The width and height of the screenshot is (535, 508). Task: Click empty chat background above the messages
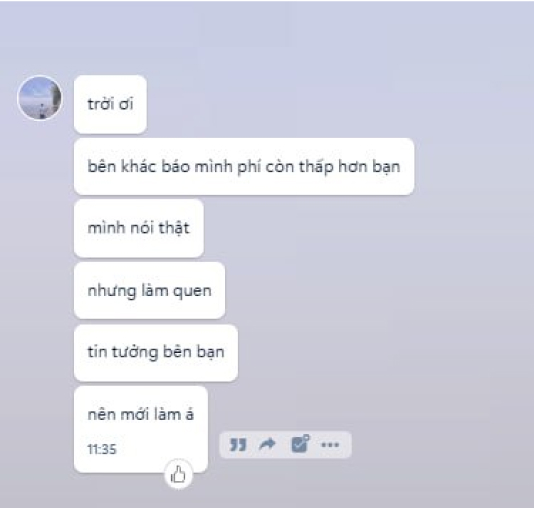tap(268, 38)
